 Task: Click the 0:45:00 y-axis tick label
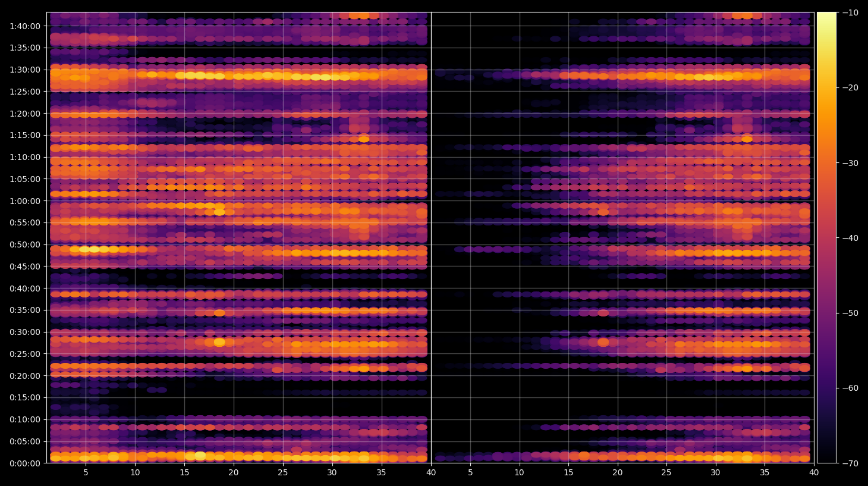pos(25,266)
